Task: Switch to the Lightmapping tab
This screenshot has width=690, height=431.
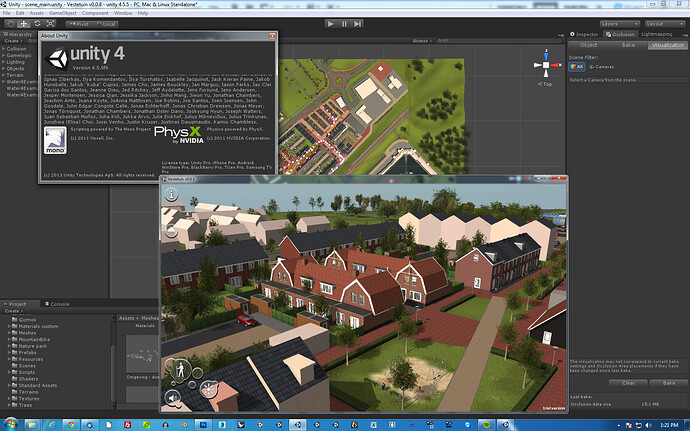Action: tap(657, 34)
